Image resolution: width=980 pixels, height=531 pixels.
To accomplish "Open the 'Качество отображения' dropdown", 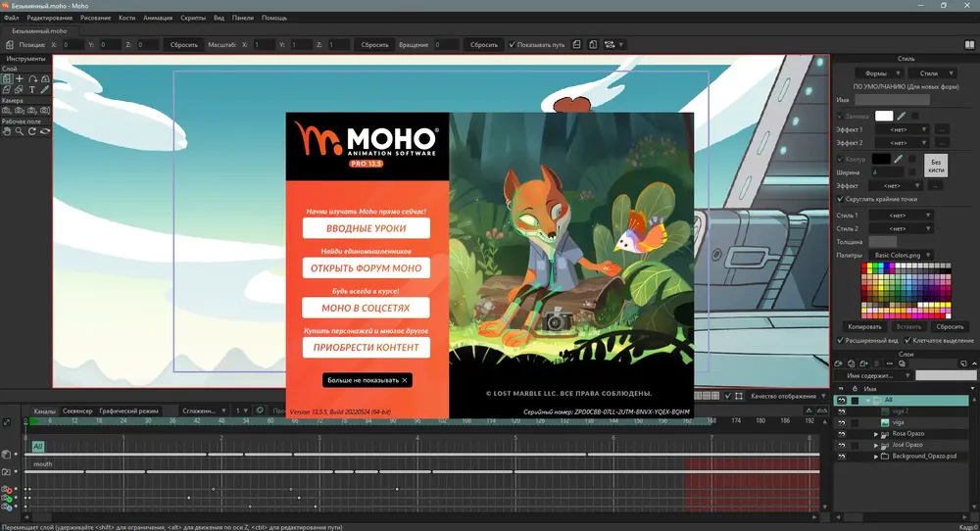I will 788,396.
